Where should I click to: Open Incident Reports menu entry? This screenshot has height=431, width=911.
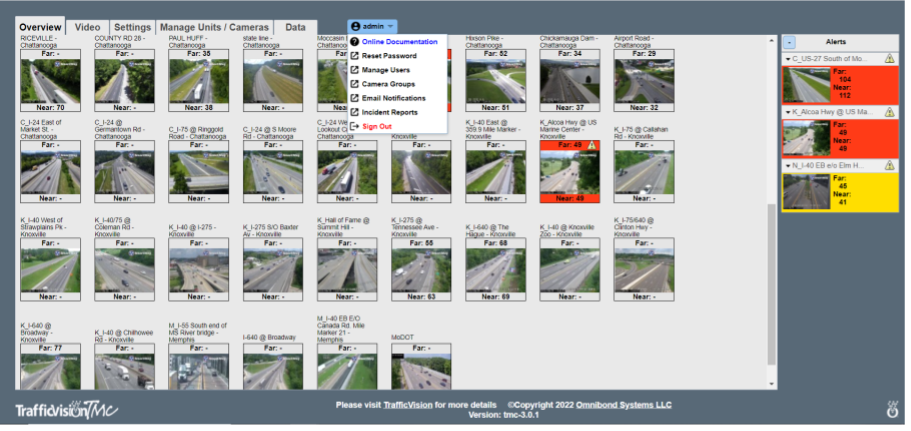coord(389,113)
